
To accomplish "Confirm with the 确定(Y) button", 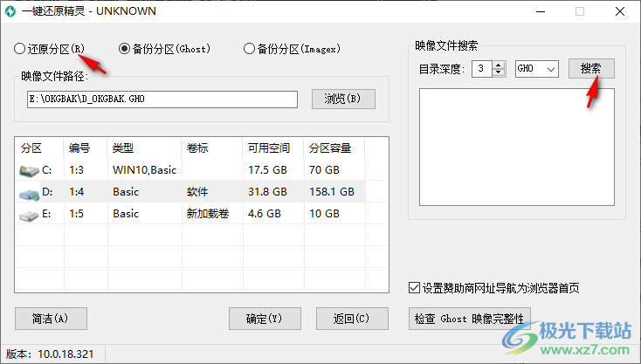I will click(x=265, y=319).
